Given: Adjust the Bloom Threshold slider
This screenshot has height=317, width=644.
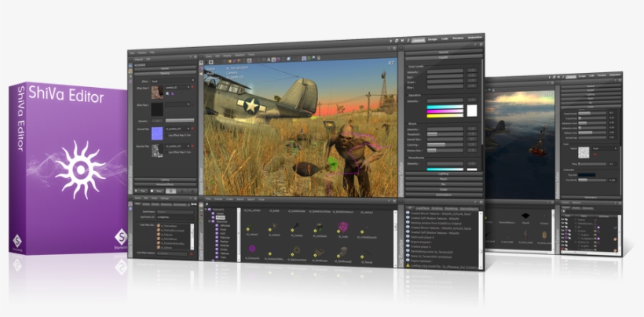Looking at the screenshot, I should pos(445,134).
